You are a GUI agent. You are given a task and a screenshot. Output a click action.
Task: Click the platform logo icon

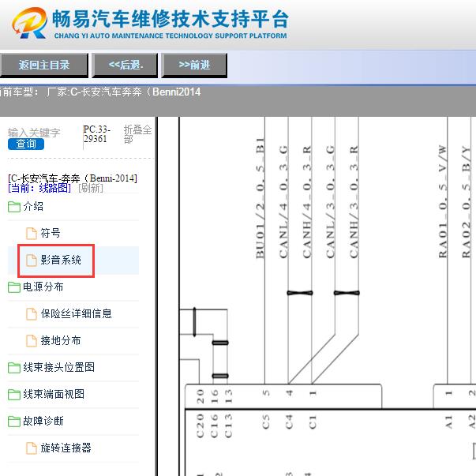tap(29, 23)
